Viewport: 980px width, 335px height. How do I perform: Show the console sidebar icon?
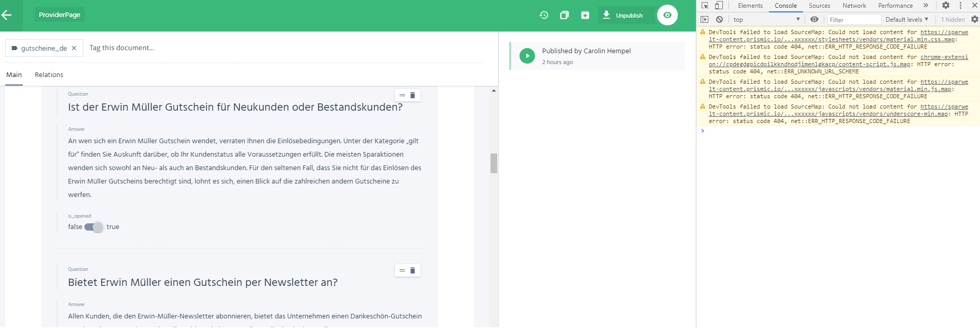click(704, 19)
